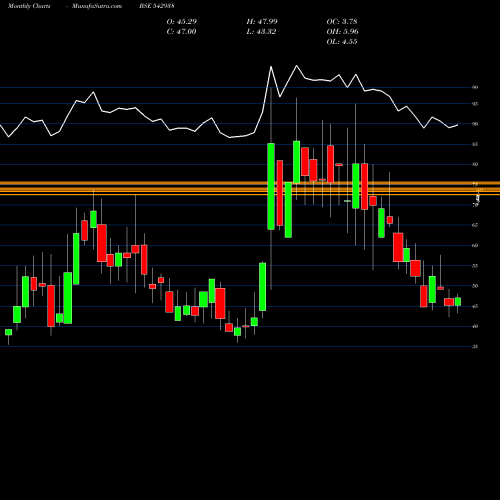Click the 60 price axis label
Screen dimensions: 500x500
tap(475, 245)
